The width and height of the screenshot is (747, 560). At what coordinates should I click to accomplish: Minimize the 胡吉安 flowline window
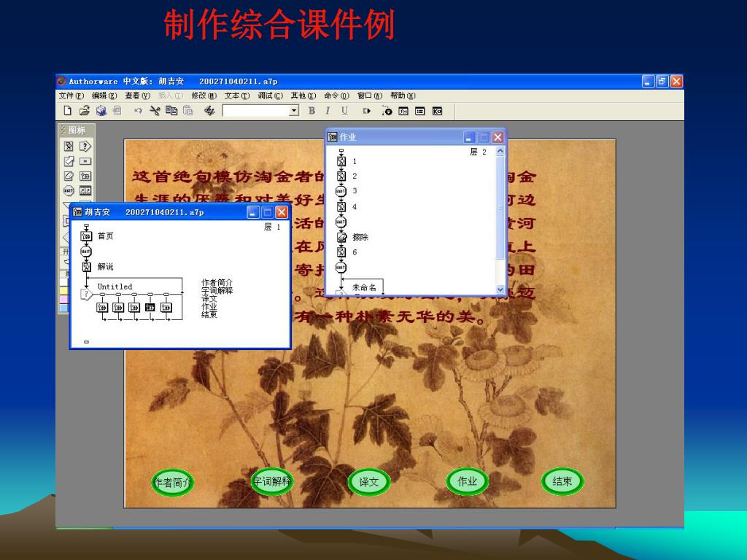click(x=253, y=212)
